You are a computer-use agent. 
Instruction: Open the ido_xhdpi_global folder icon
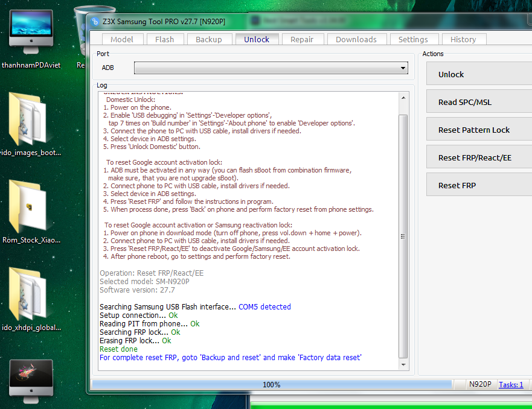pyautogui.click(x=31, y=299)
